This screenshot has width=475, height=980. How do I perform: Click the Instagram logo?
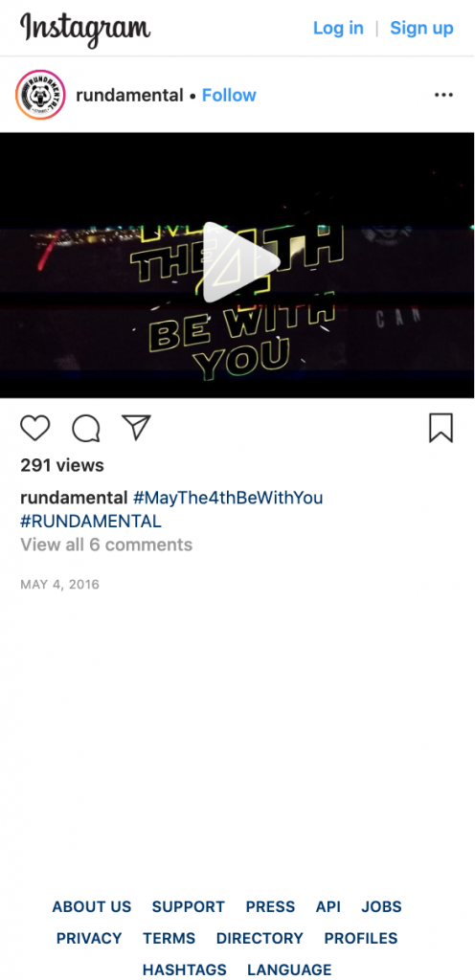[x=85, y=29]
